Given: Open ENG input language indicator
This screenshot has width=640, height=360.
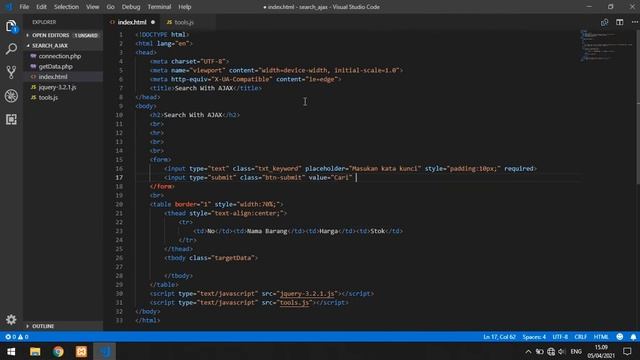Looking at the screenshot, I should tap(576, 351).
